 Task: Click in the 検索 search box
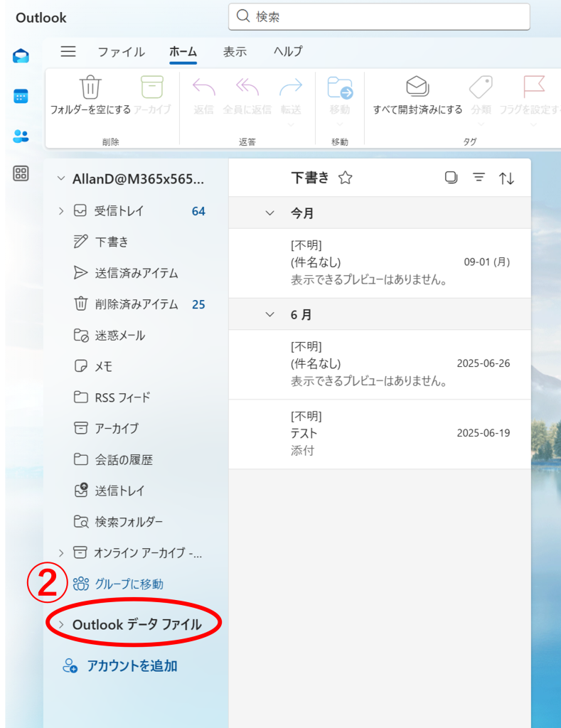384,16
